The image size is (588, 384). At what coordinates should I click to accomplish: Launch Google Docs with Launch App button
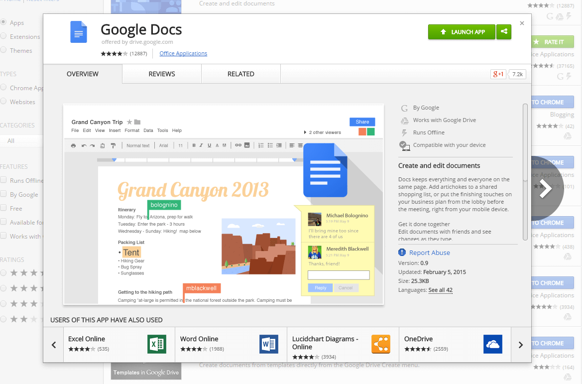[462, 32]
